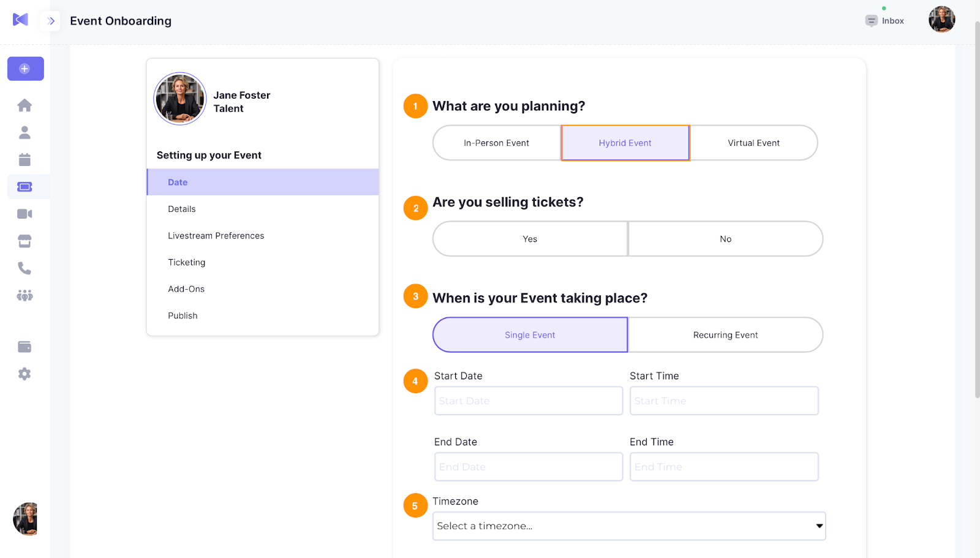Open the wallet icon in the sidebar
This screenshot has height=558, width=980.
point(24,347)
